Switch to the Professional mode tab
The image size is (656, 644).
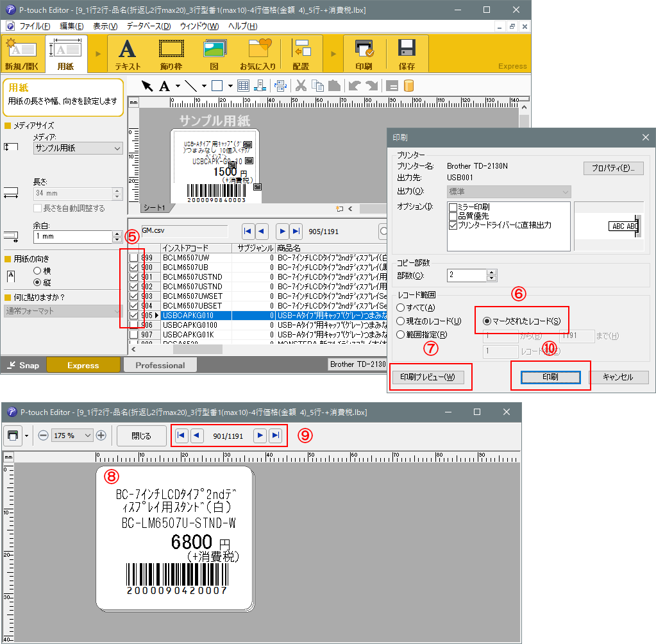tap(160, 366)
